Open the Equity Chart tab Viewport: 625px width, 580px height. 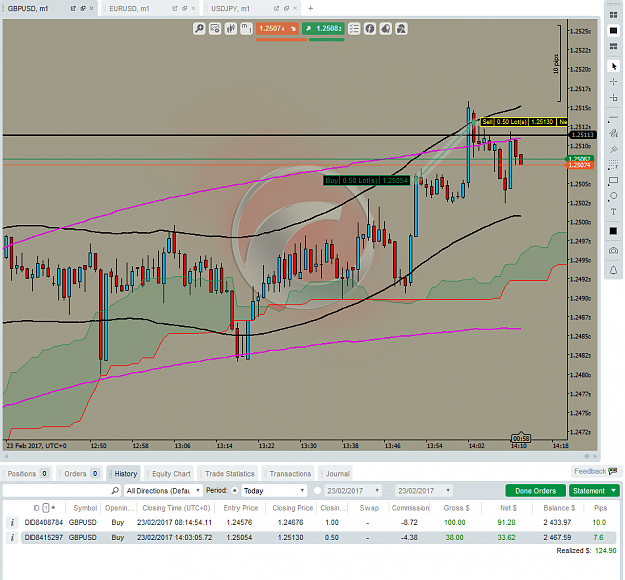171,474
